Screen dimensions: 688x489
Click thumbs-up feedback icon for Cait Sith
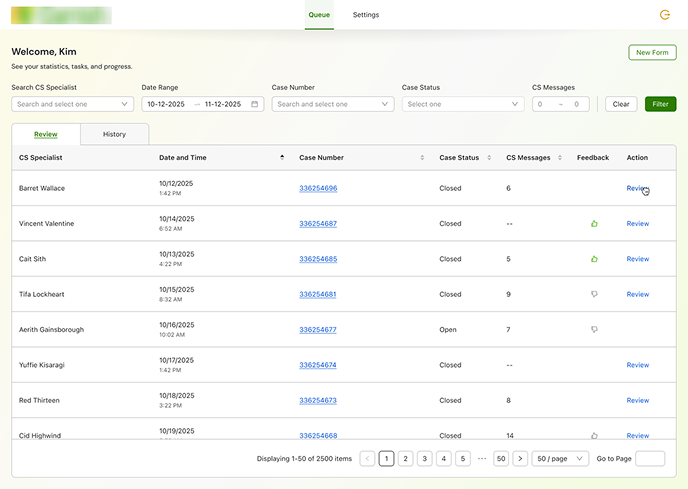tap(594, 259)
